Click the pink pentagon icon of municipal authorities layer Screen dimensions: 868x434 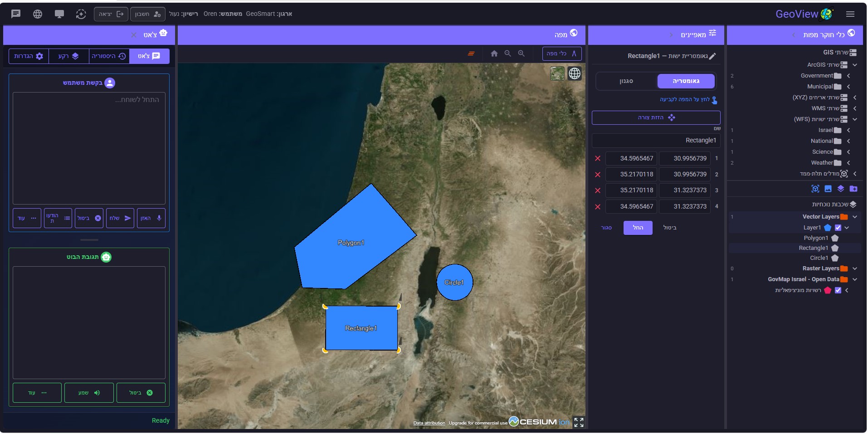[x=828, y=290]
